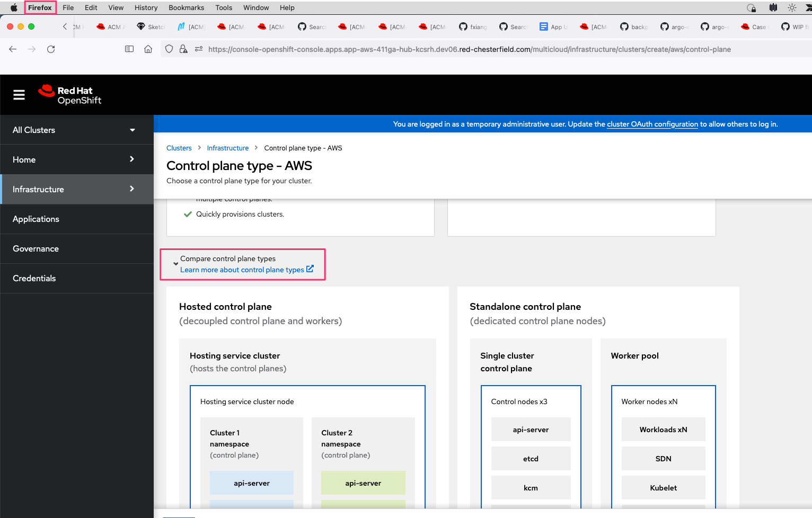This screenshot has height=518, width=812.
Task: Focus the browser address bar URL
Action: 470,49
